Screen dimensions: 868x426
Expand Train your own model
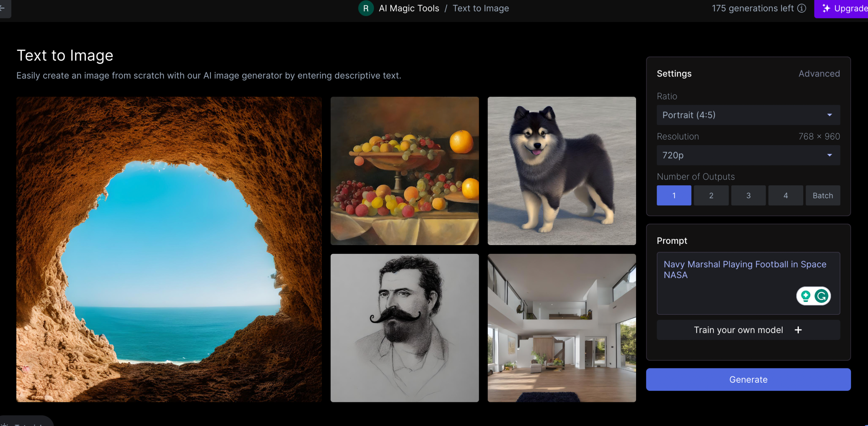coord(738,330)
